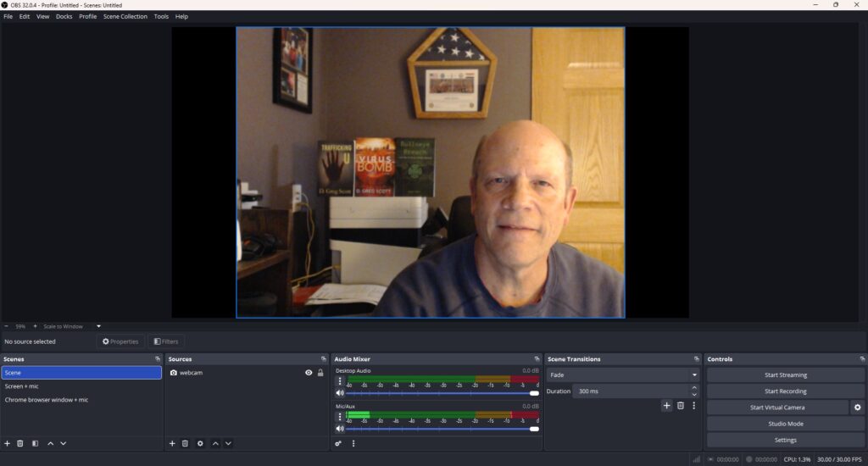Click '30.00 / 30.00 FPS' status text
Viewport: 868px width, 466px height.
click(839, 459)
